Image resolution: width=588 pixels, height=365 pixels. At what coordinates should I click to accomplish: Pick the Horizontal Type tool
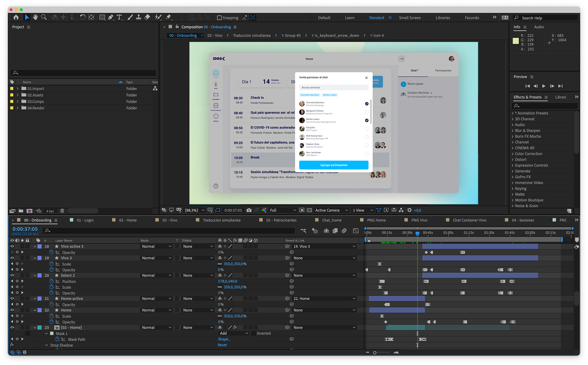coord(119,17)
